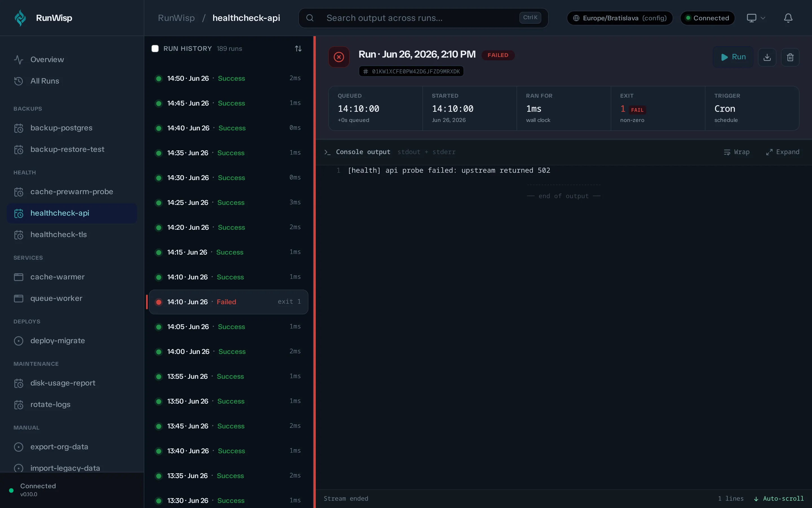
Task: Copy the run ID 01KW1XCFE0PW42D6JFZD9MRXDK
Action: 411,71
